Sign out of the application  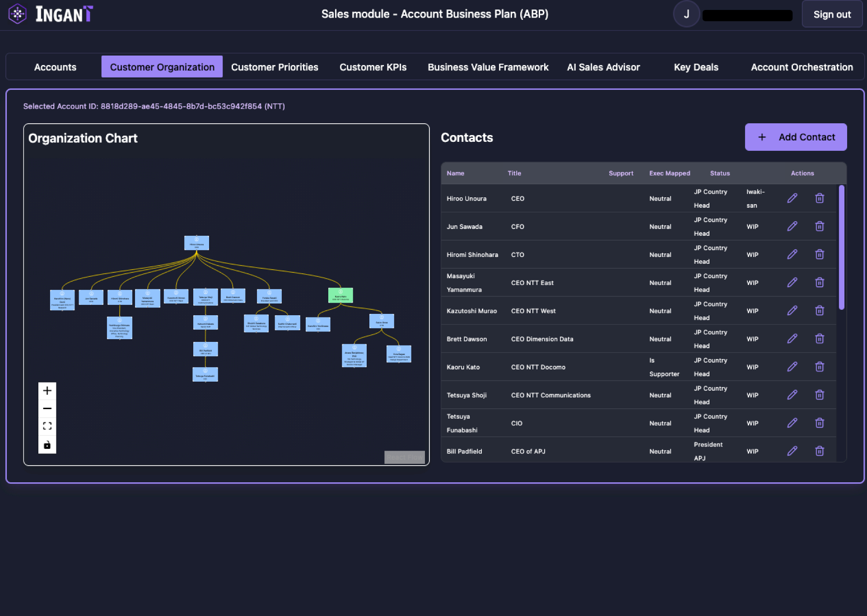[x=832, y=14]
